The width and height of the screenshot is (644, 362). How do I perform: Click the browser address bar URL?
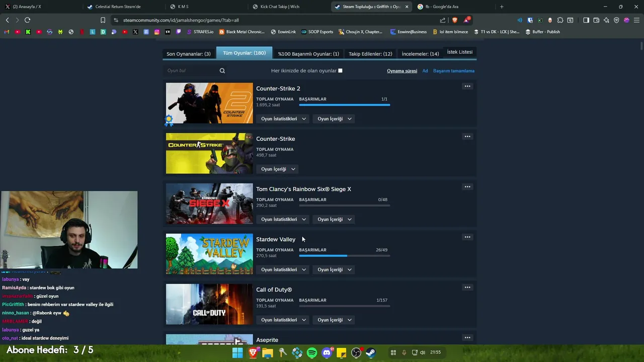(x=181, y=20)
